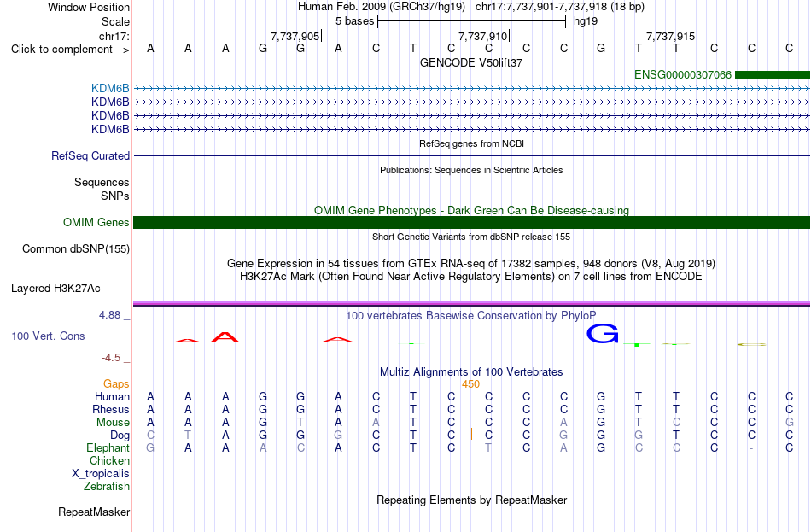Open the GENCODE V50lift37 track title
Viewport: 811px width, 532px height.
(471, 62)
